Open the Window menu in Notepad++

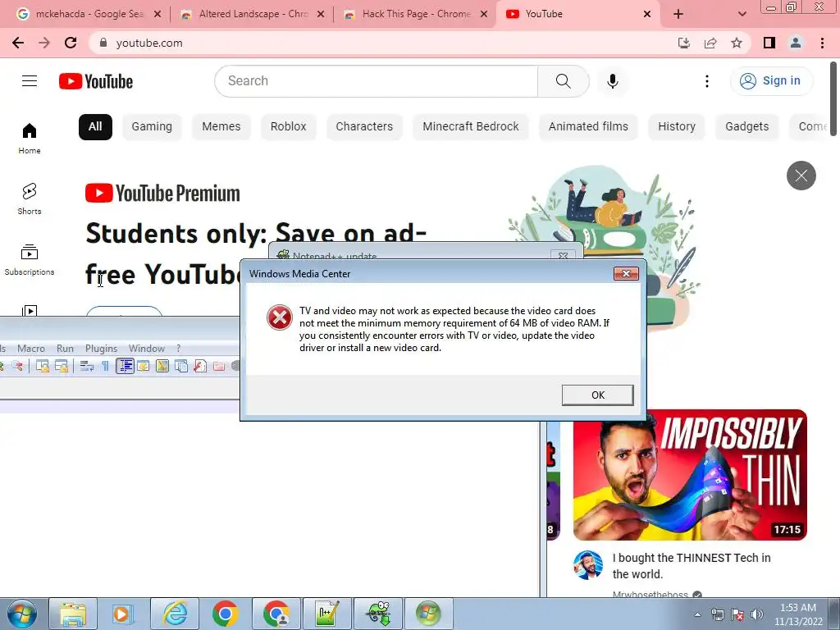147,349
